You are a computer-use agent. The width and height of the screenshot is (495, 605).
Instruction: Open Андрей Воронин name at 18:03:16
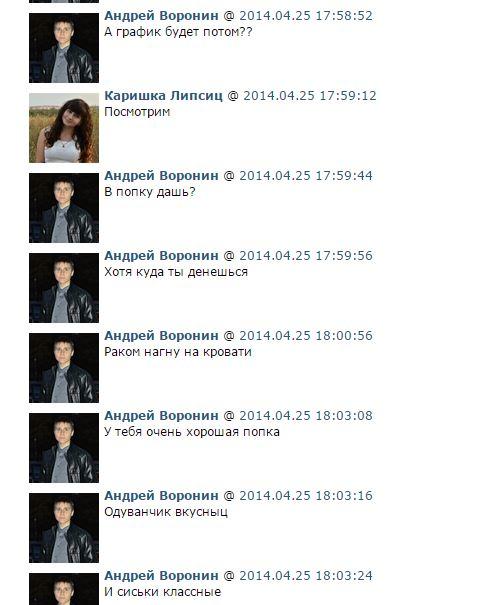[161, 495]
